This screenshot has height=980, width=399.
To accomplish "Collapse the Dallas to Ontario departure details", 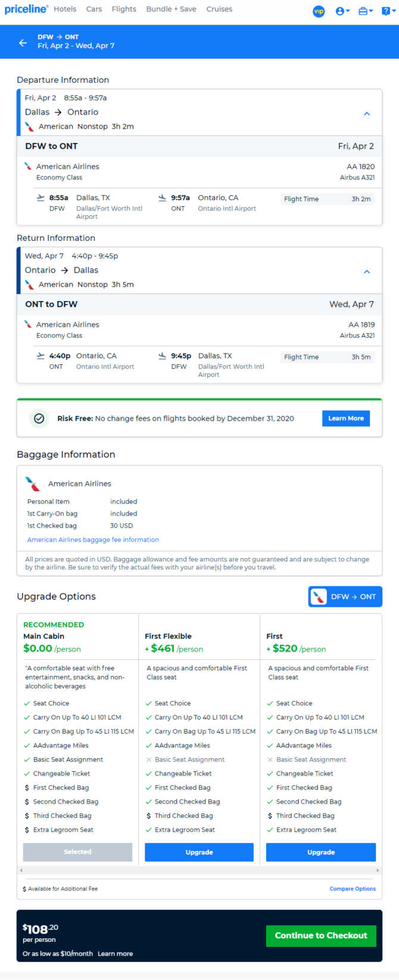I will (367, 113).
